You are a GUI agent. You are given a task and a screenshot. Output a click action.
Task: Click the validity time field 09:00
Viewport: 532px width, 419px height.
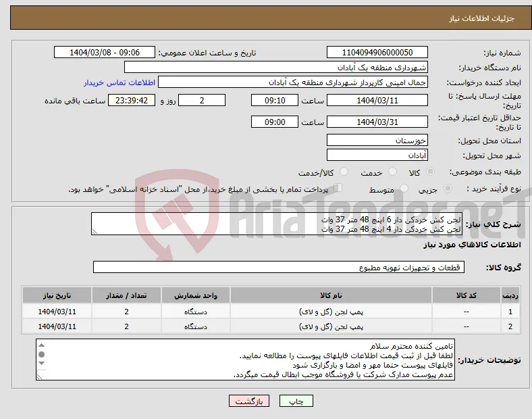coord(275,122)
